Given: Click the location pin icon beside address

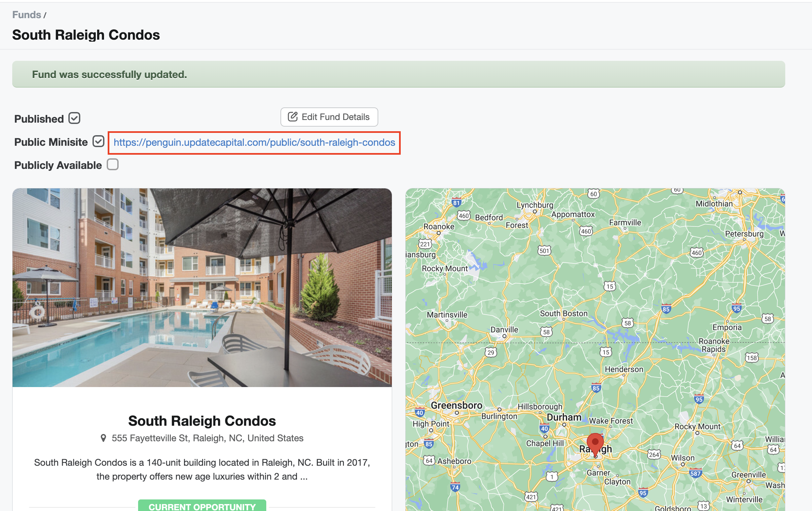Looking at the screenshot, I should (103, 438).
